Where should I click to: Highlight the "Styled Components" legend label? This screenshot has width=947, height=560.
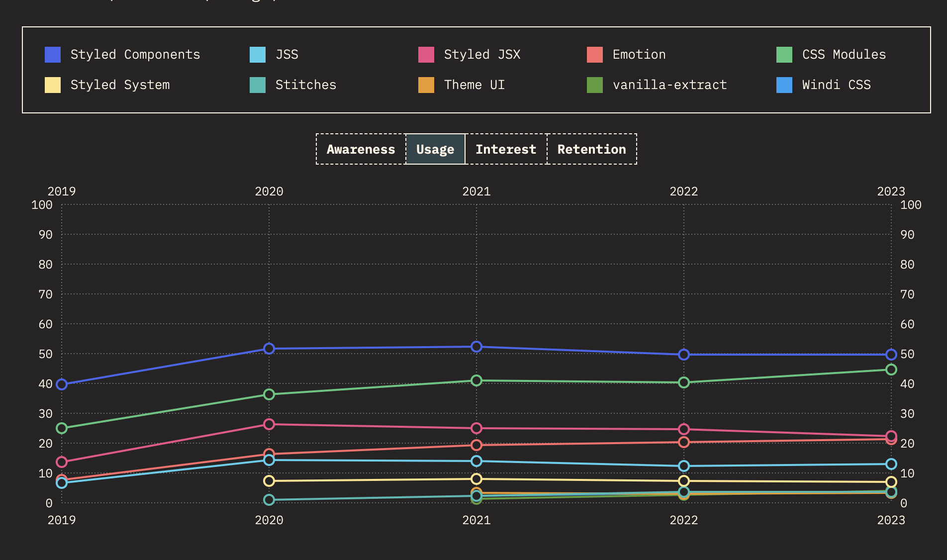tap(135, 55)
